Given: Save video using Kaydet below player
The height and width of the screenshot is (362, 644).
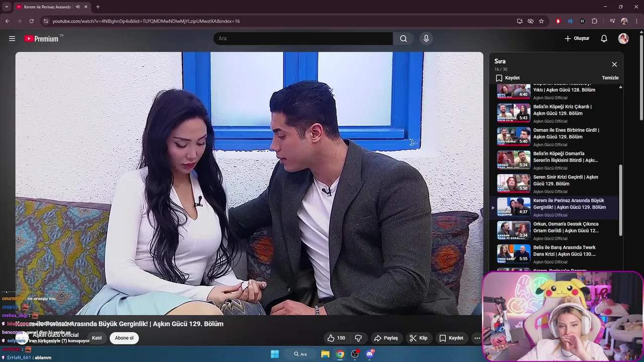Looking at the screenshot, I should point(451,338).
